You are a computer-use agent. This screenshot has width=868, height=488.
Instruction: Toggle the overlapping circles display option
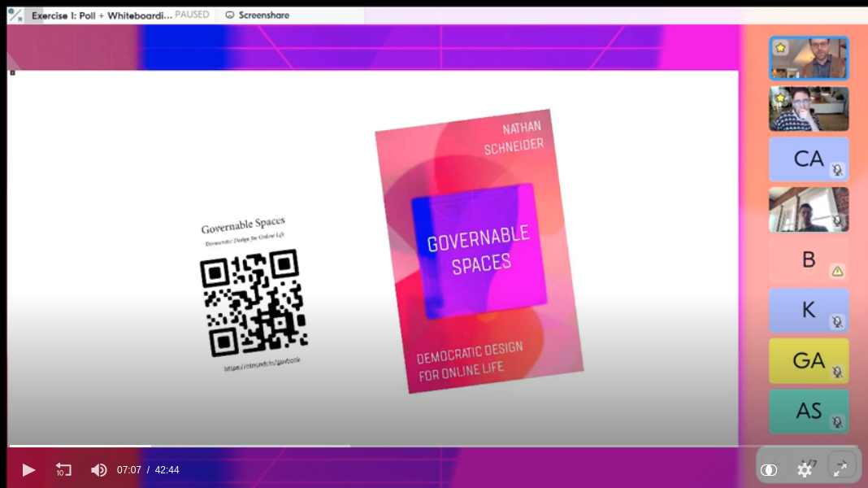[x=768, y=469]
